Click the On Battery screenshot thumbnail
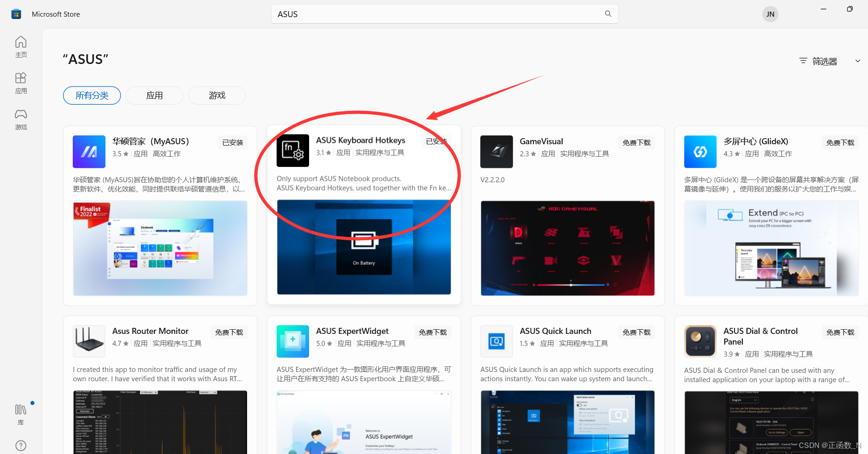 click(364, 247)
